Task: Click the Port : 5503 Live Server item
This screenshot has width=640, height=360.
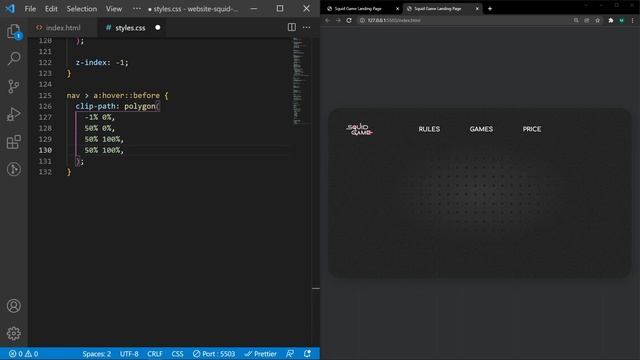Action: point(214,354)
